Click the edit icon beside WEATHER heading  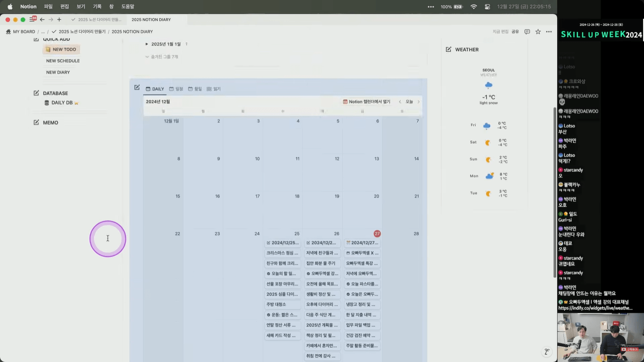point(448,49)
